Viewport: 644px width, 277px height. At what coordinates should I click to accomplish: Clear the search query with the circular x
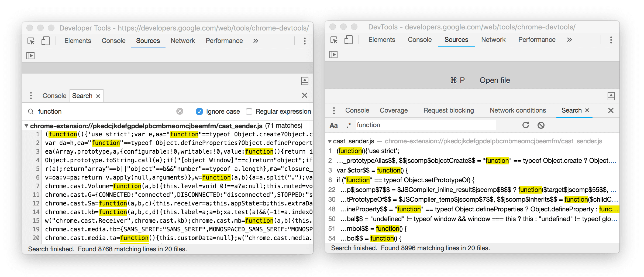(x=180, y=111)
